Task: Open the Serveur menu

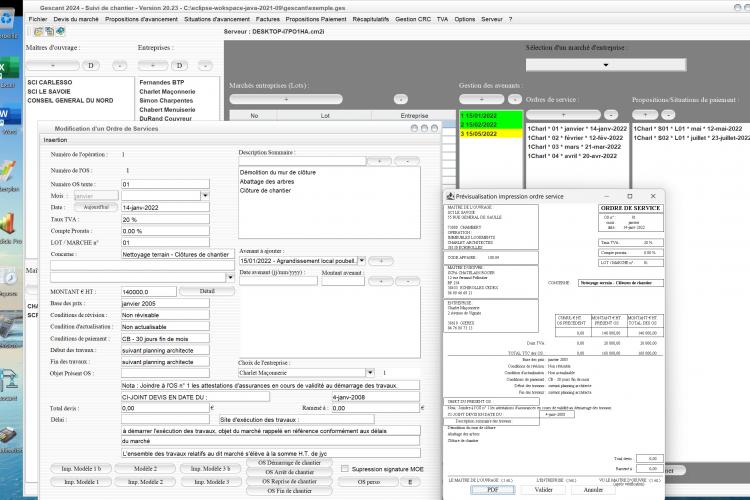Action: click(492, 19)
